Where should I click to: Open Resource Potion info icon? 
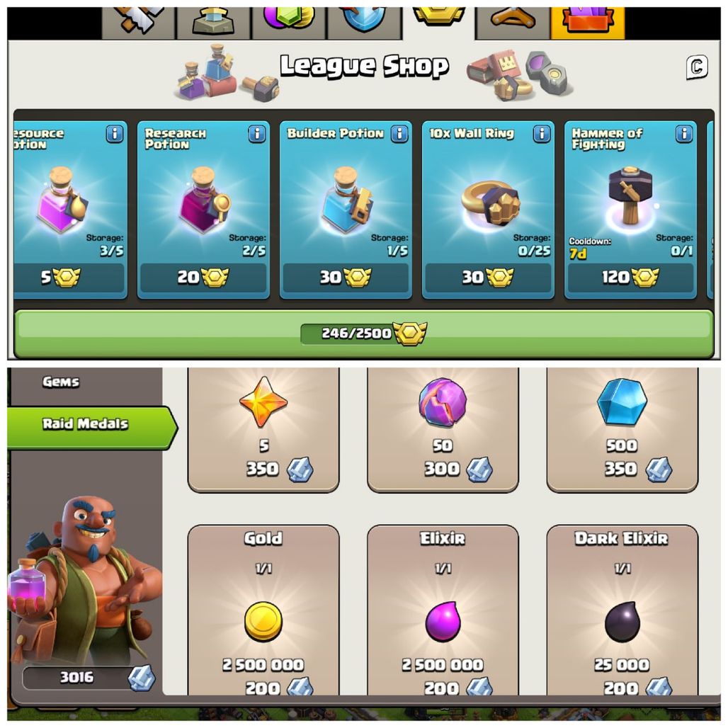[x=115, y=134]
